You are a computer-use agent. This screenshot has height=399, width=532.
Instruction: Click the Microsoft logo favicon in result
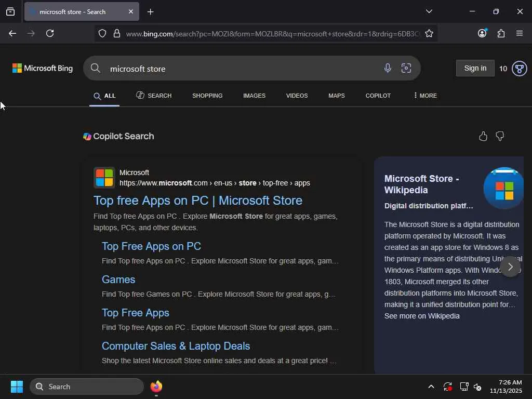[104, 178]
